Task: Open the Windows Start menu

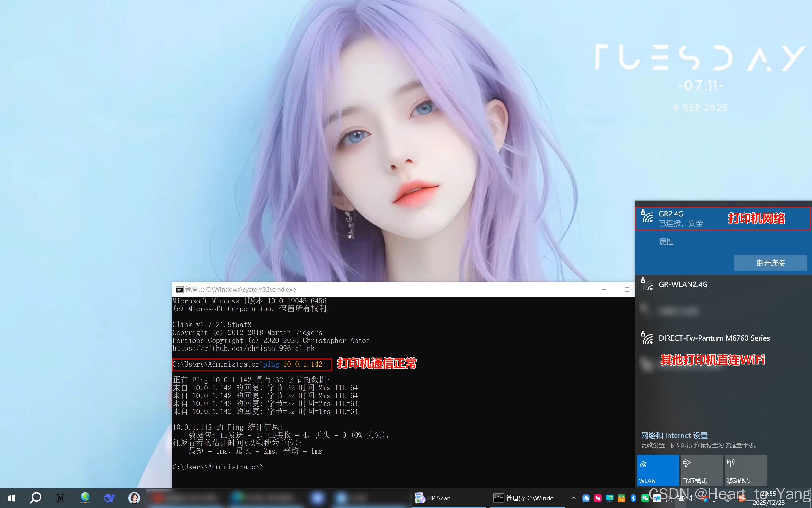Action: click(x=12, y=498)
